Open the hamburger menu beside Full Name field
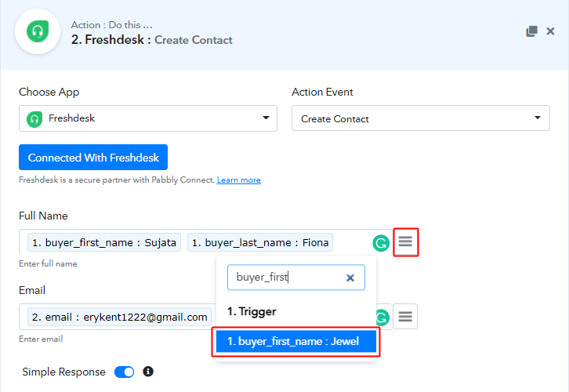This screenshot has width=569, height=392. tap(406, 242)
